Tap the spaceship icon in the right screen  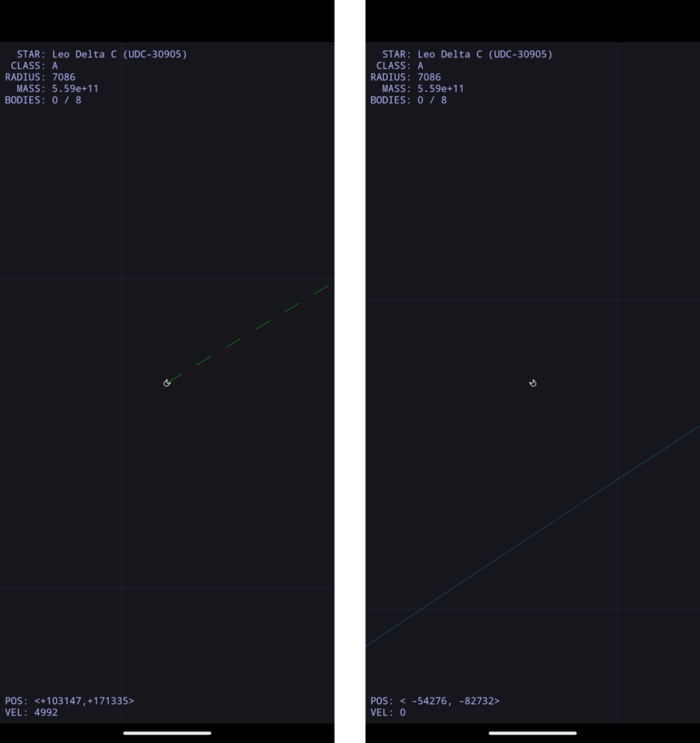tap(533, 383)
